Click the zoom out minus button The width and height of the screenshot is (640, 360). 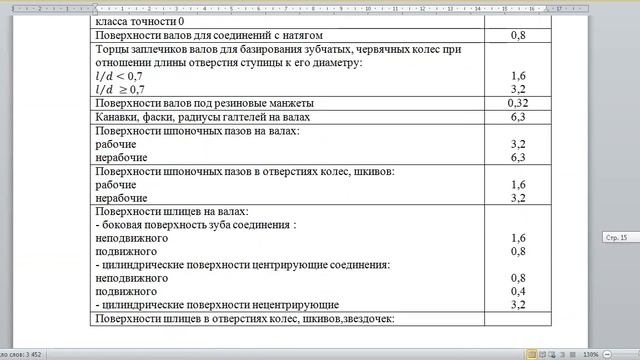[x=608, y=354]
